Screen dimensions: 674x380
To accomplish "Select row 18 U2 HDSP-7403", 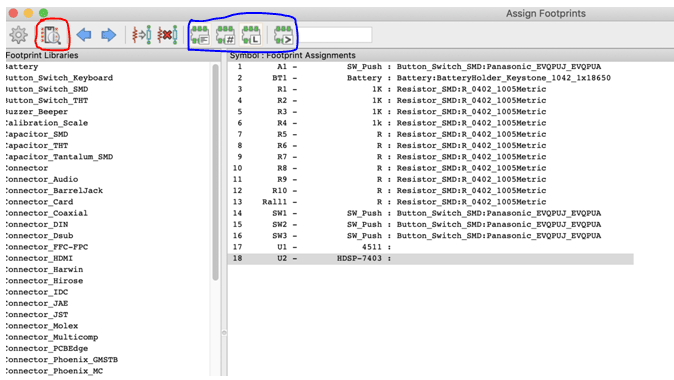I will pos(430,258).
